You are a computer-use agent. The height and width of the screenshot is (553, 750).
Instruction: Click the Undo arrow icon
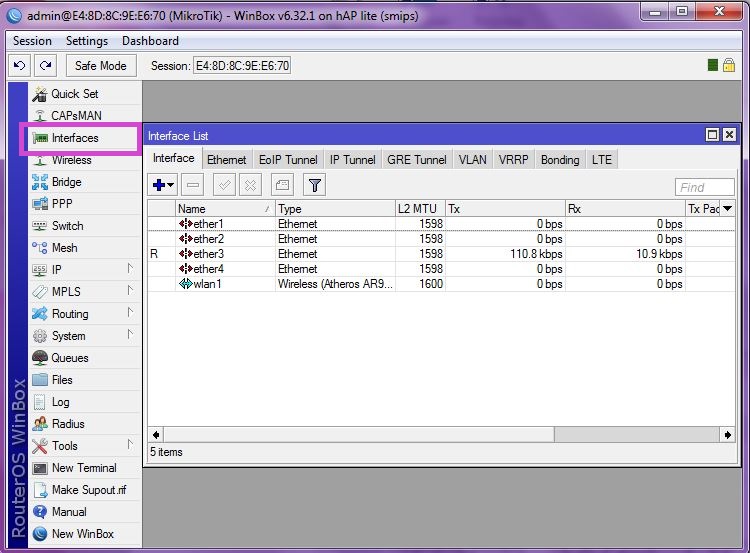[x=20, y=66]
